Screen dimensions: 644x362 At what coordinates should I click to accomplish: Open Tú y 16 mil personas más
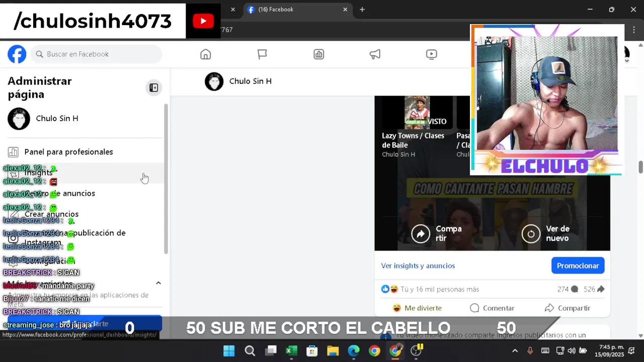pos(440,290)
